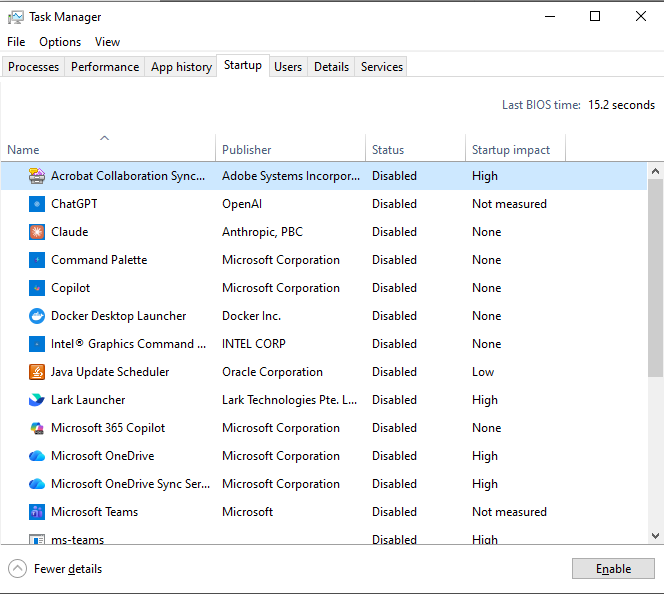Select the Java Update Scheduler entry

(110, 372)
